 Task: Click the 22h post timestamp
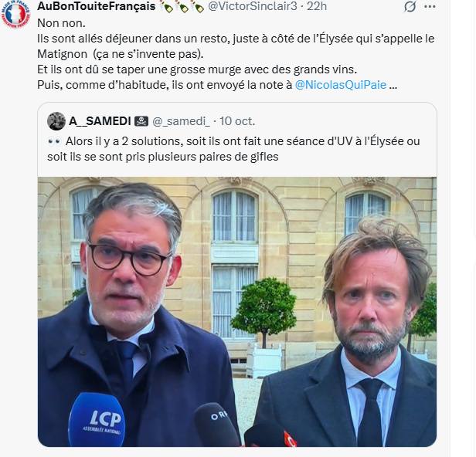317,6
